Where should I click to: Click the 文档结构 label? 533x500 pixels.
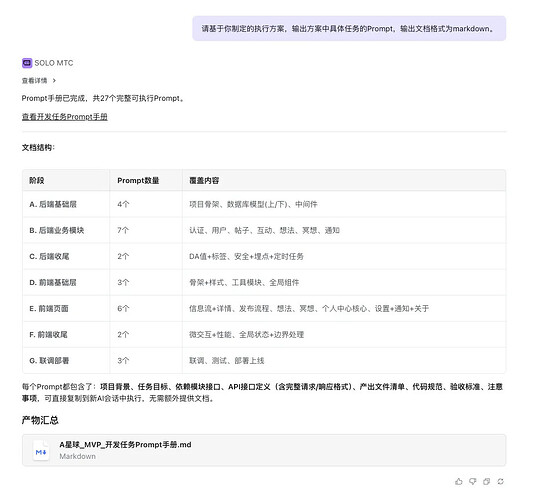click(38, 148)
